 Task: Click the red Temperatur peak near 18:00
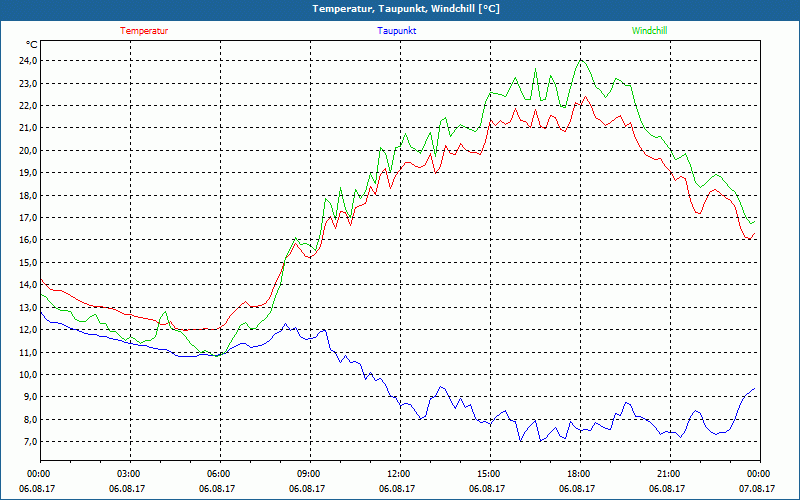point(585,96)
